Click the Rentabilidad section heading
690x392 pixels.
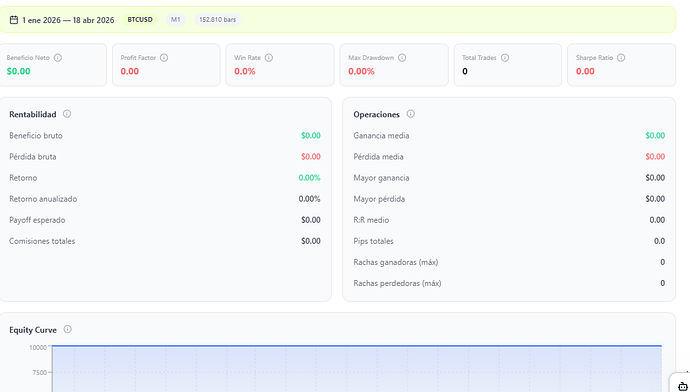click(x=33, y=114)
